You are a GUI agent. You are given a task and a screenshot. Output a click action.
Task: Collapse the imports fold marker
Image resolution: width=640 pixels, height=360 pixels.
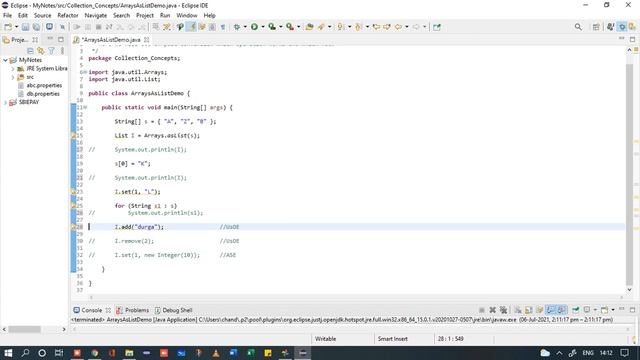[x=84, y=72]
